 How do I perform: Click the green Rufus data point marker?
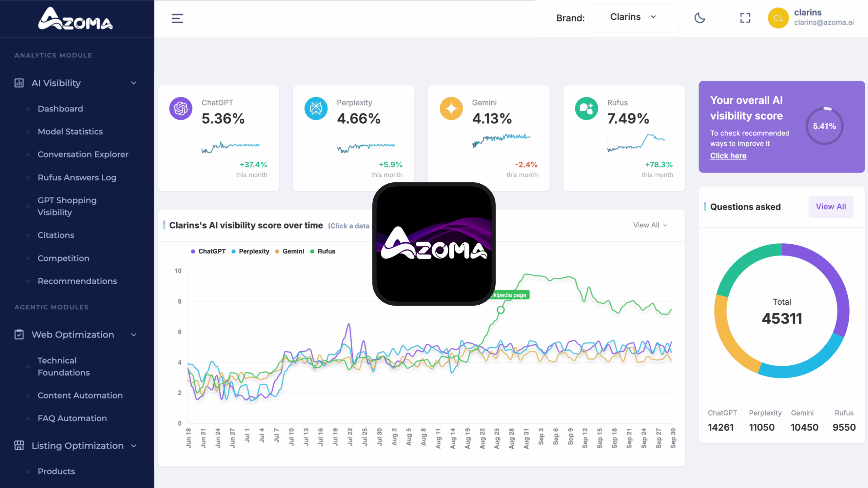pos(500,310)
